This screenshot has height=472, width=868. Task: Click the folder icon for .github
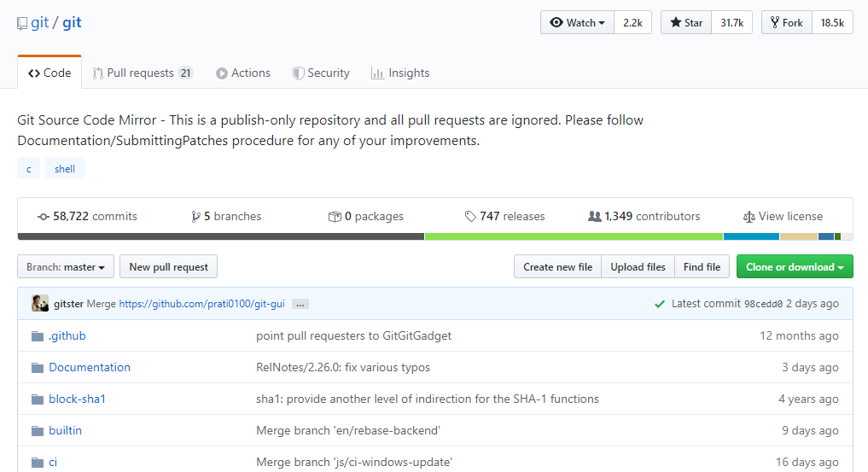tap(38, 336)
